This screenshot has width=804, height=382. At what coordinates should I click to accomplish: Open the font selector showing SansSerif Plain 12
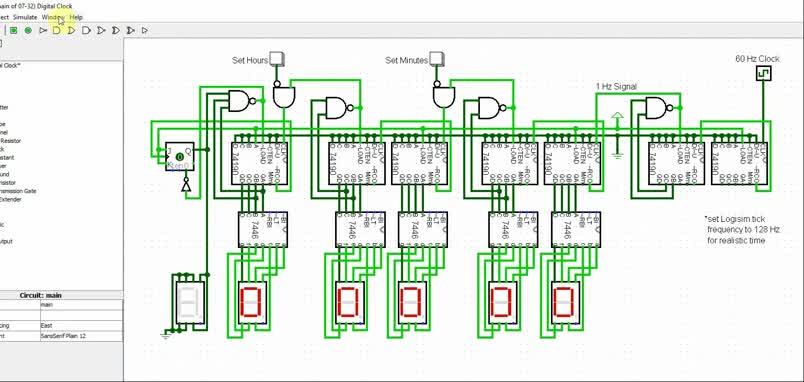81,336
